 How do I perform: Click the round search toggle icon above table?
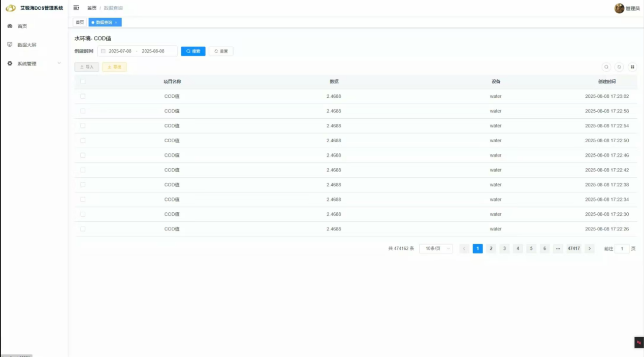[606, 67]
